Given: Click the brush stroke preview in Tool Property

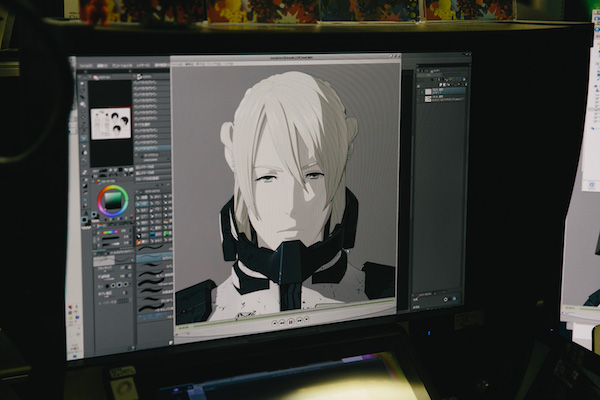Looking at the screenshot, I should (x=104, y=261).
